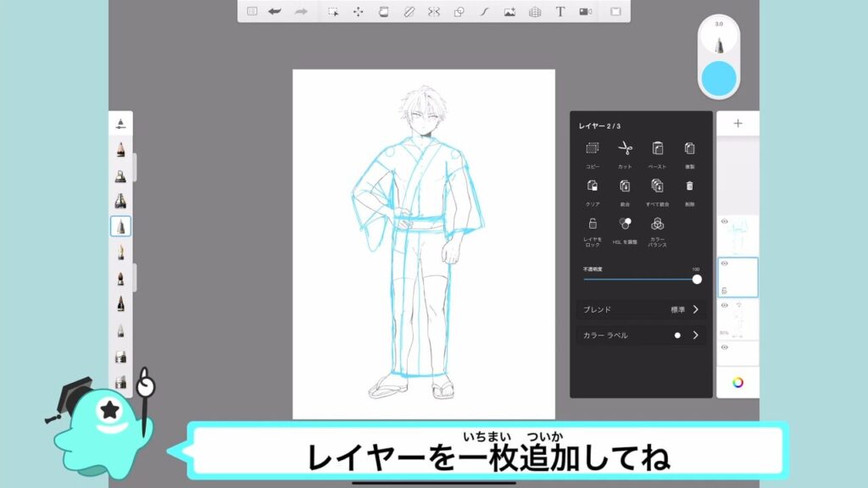The height and width of the screenshot is (488, 868).
Task: Open the main menu list icon
Action: click(x=252, y=12)
